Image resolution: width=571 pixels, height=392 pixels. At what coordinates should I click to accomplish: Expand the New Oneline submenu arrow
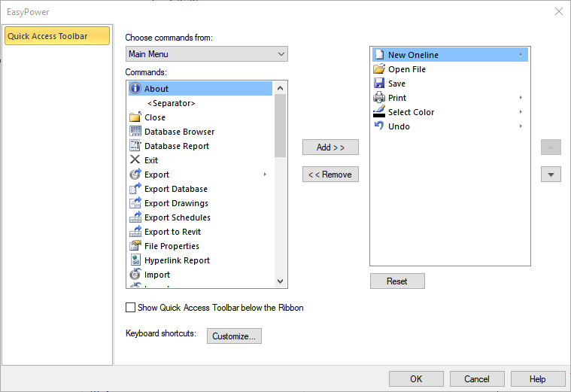coord(521,55)
